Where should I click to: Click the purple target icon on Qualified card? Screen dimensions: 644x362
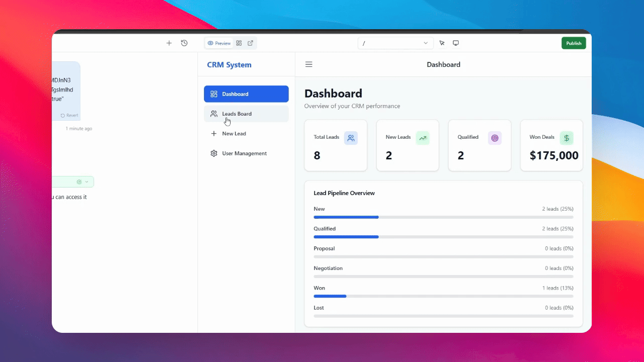coord(495,138)
